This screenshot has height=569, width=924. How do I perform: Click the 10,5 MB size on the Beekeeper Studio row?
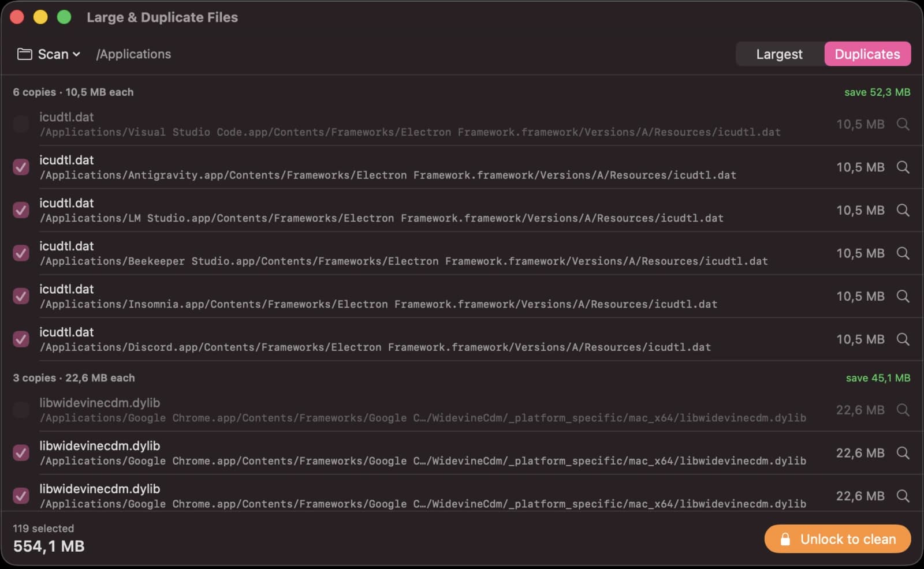click(x=860, y=253)
